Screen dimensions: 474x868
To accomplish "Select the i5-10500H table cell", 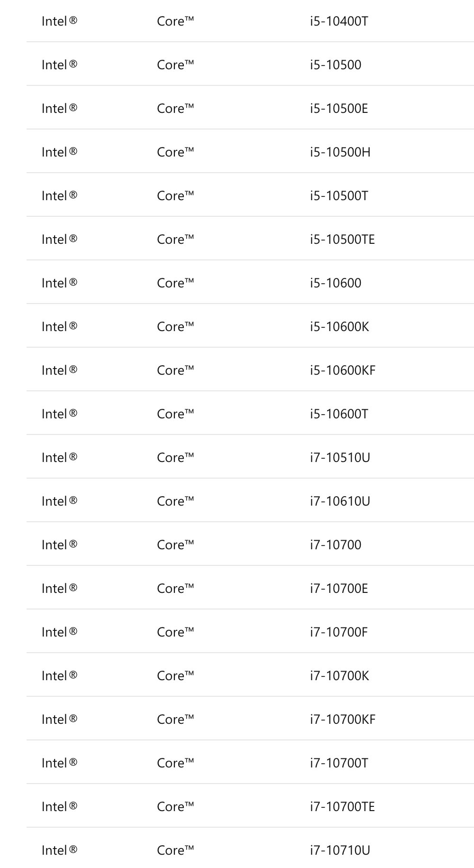I will pos(340,152).
